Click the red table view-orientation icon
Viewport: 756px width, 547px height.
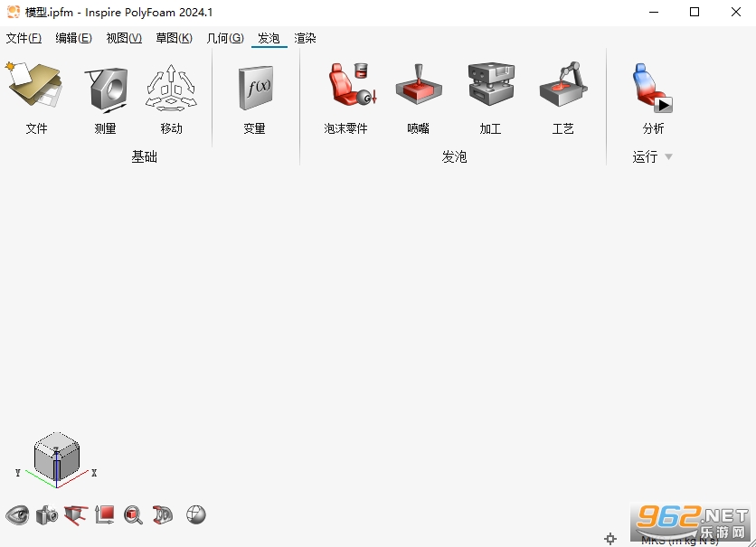tap(76, 515)
